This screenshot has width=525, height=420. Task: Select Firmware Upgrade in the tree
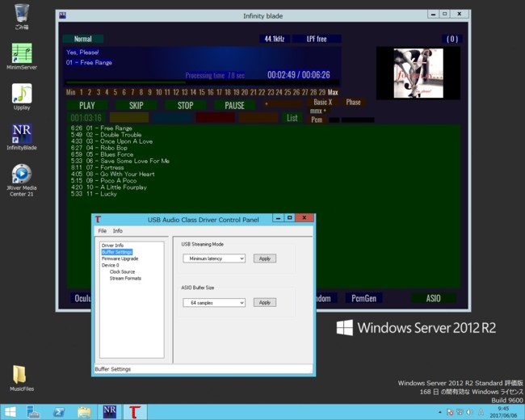(120, 258)
